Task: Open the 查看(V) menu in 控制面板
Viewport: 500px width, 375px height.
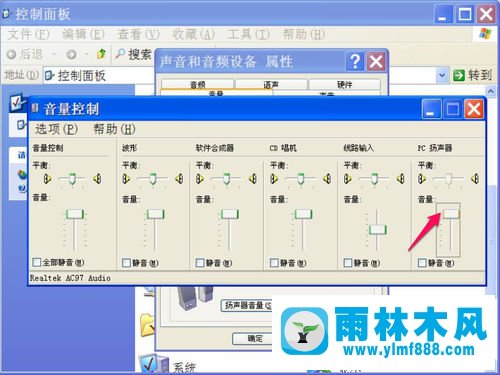Action: point(138,34)
